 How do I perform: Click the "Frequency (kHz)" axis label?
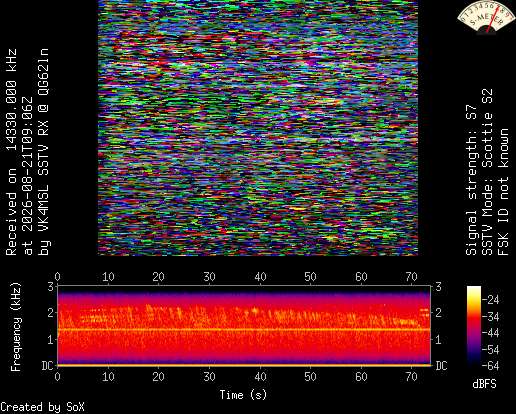(15, 327)
